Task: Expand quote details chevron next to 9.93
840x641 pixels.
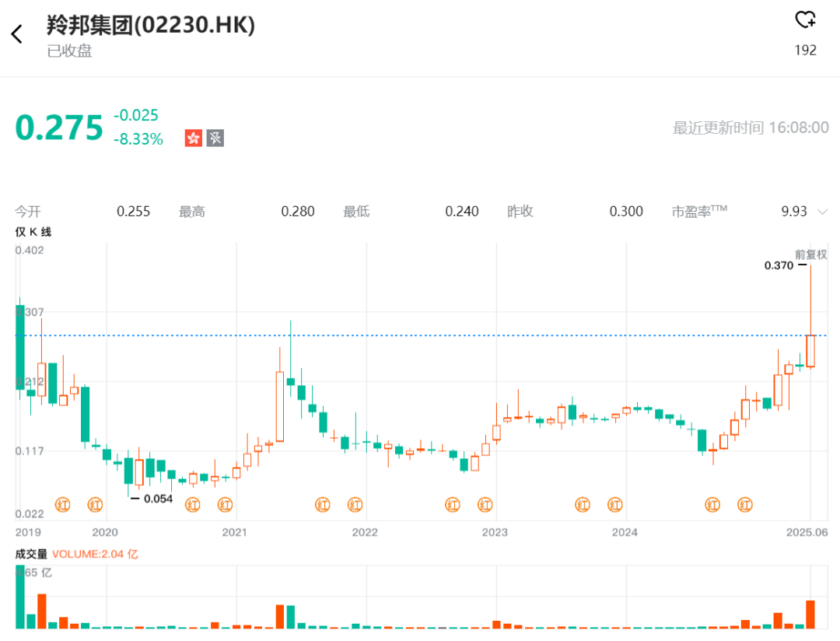Action: tap(822, 212)
